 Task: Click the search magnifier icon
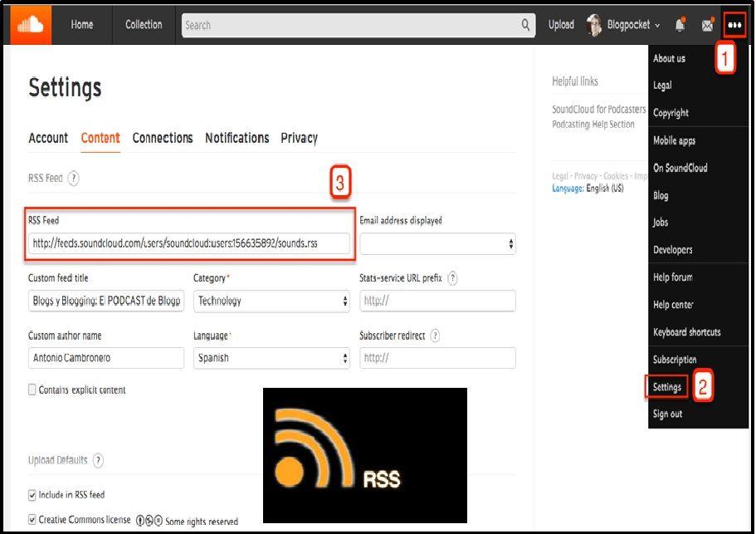click(x=525, y=25)
